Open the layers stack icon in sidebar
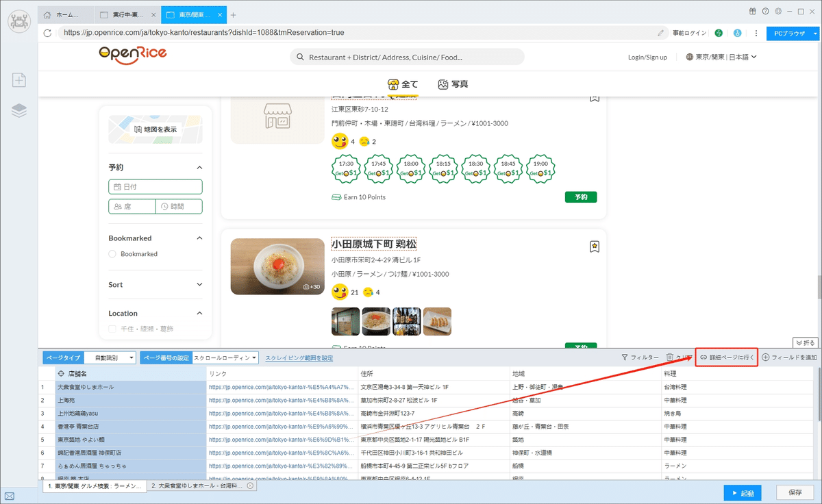 [x=19, y=110]
